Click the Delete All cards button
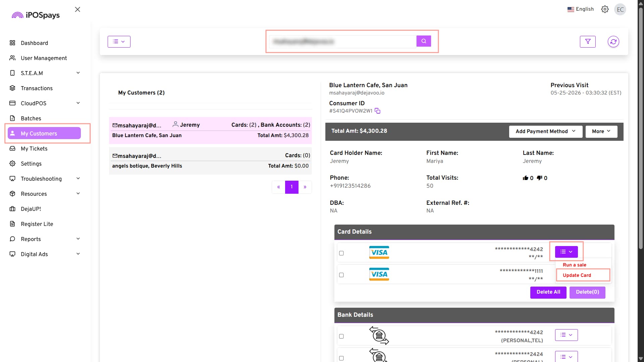The width and height of the screenshot is (644, 362). coord(548,292)
